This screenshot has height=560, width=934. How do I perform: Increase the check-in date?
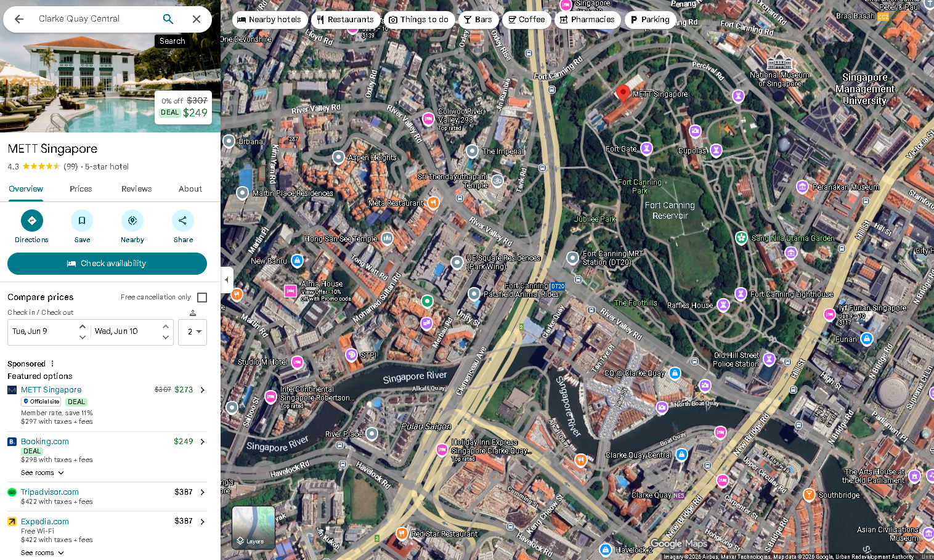coord(83,327)
